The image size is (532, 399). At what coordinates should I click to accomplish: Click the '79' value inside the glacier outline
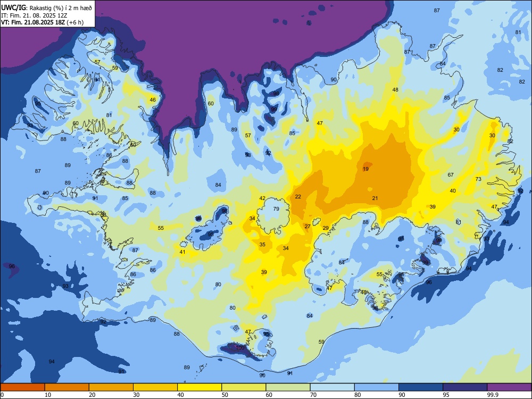tap(276, 209)
